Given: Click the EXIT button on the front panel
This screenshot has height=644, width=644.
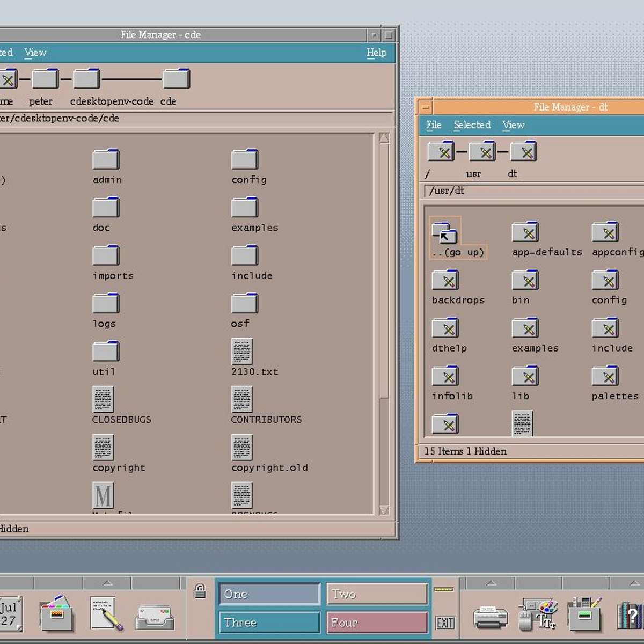Looking at the screenshot, I should pyautogui.click(x=445, y=623).
